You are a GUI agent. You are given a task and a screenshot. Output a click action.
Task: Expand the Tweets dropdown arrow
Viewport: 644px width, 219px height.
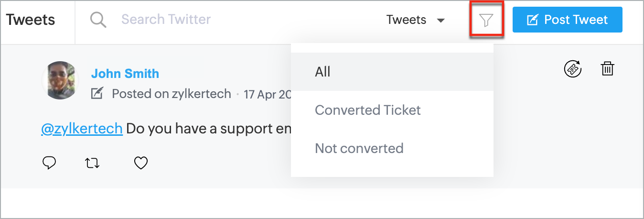(x=441, y=21)
